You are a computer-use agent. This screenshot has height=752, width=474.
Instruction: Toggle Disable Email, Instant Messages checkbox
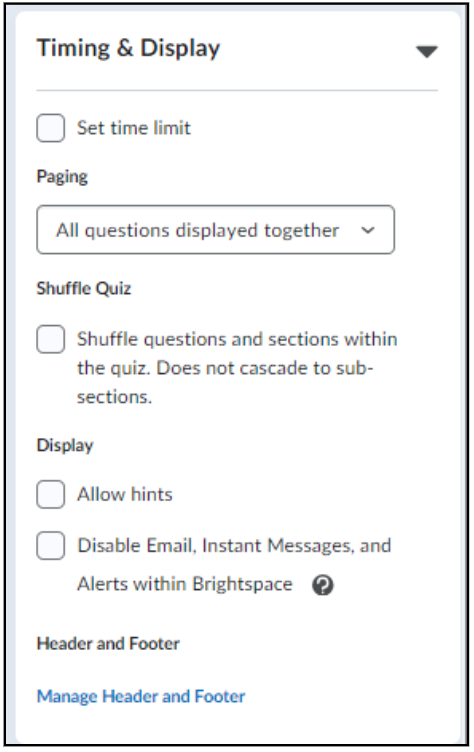[x=50, y=545]
